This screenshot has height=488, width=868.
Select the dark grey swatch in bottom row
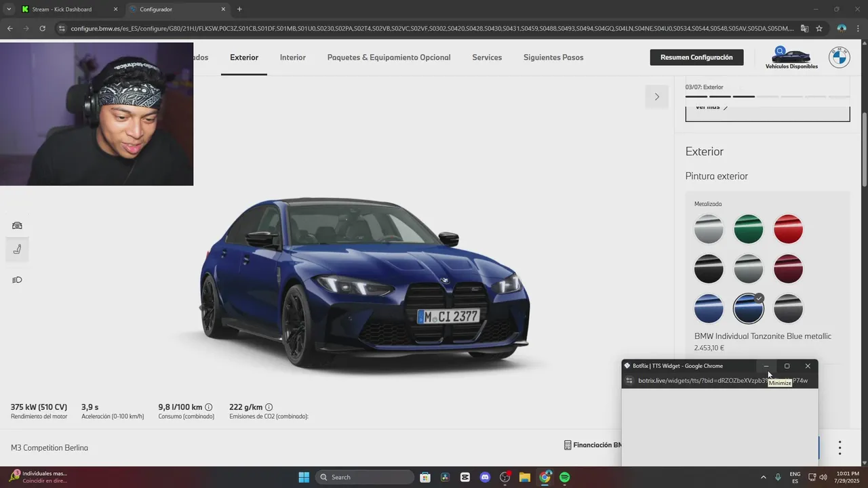point(788,308)
